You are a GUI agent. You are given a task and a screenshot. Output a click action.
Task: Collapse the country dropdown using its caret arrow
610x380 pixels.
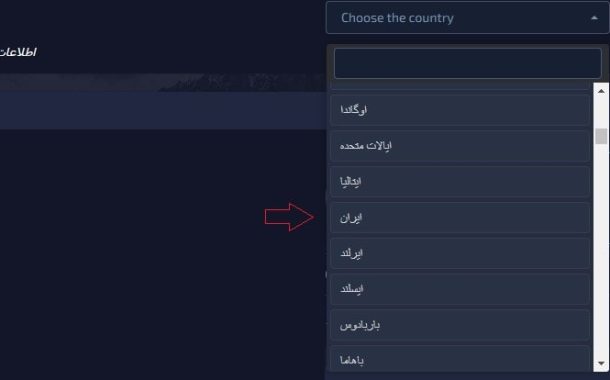click(x=594, y=18)
